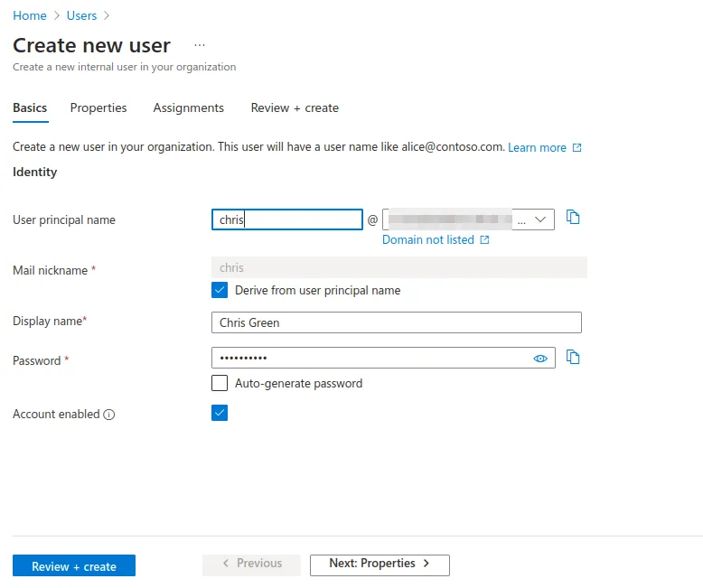Follow the Domain not listed link

click(x=428, y=239)
